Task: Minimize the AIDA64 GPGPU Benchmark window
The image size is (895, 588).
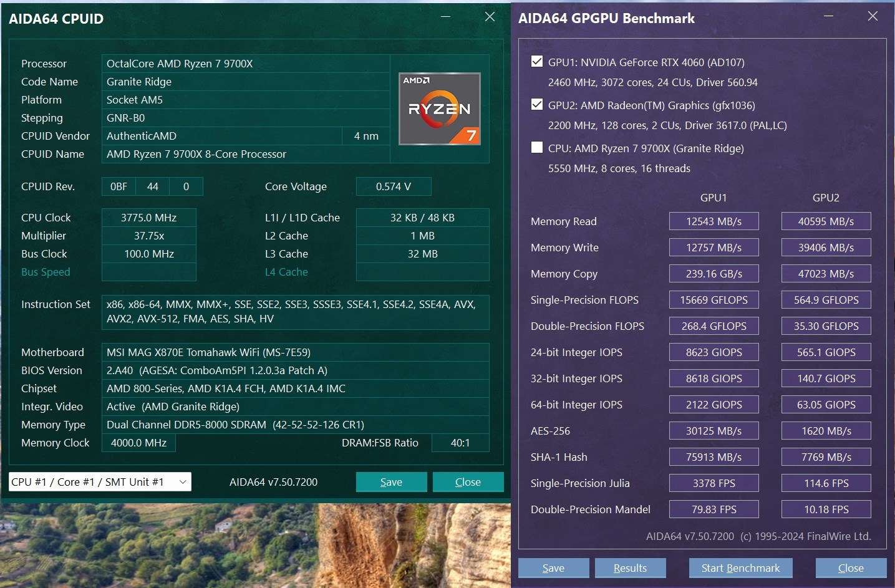Action: coord(828,16)
